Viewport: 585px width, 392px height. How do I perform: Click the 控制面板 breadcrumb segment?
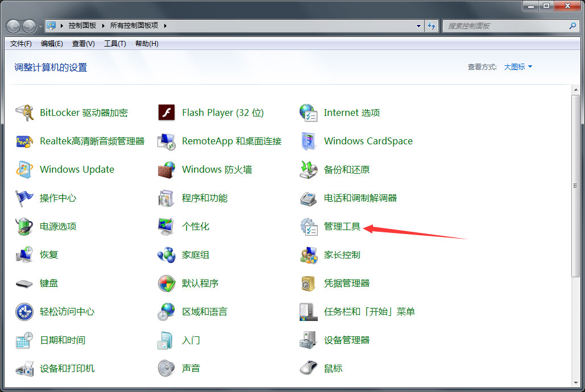(x=82, y=26)
